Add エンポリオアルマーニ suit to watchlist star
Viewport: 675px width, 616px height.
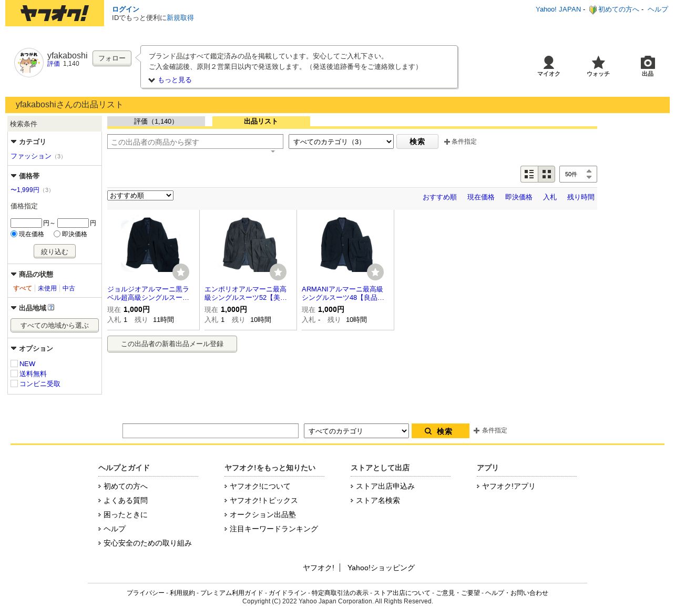[278, 272]
